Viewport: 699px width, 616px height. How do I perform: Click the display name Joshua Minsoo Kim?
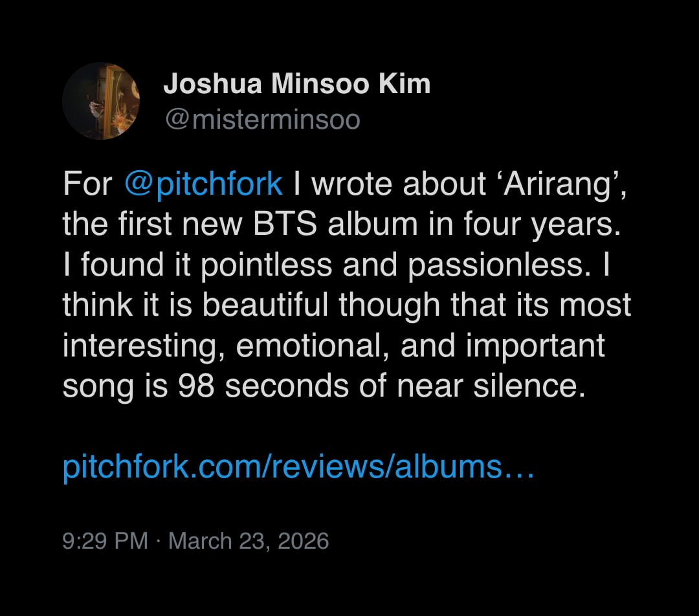pos(296,84)
